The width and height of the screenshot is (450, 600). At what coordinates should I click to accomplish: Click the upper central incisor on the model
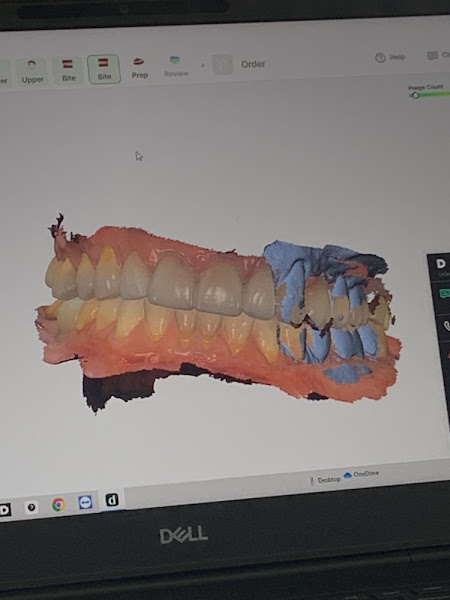pyautogui.click(x=172, y=281)
